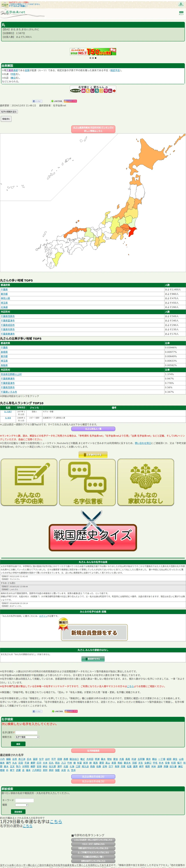Open celebrity 丸 佳浩 link

point(8,418)
